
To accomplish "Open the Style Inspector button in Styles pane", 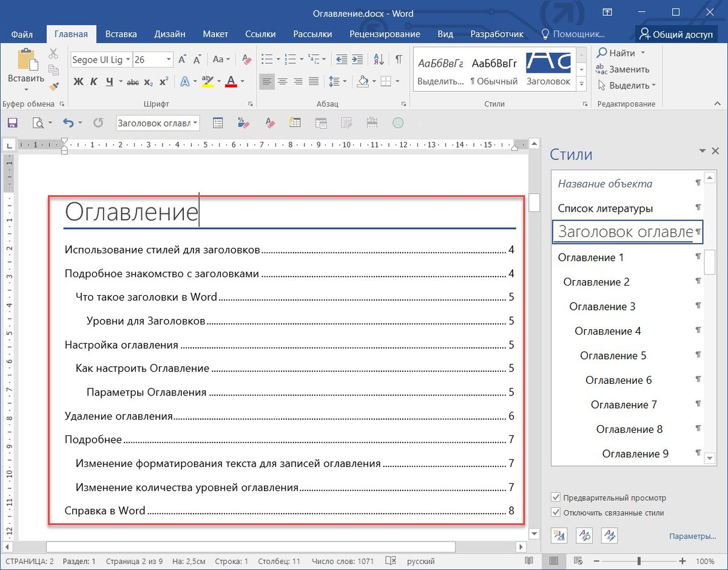I will 584,535.
